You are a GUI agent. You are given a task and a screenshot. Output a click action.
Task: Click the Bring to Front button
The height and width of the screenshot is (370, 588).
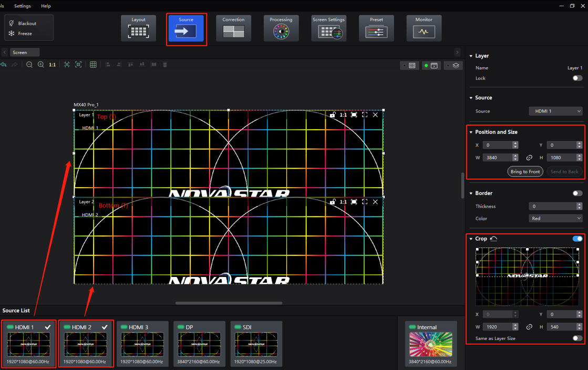525,171
